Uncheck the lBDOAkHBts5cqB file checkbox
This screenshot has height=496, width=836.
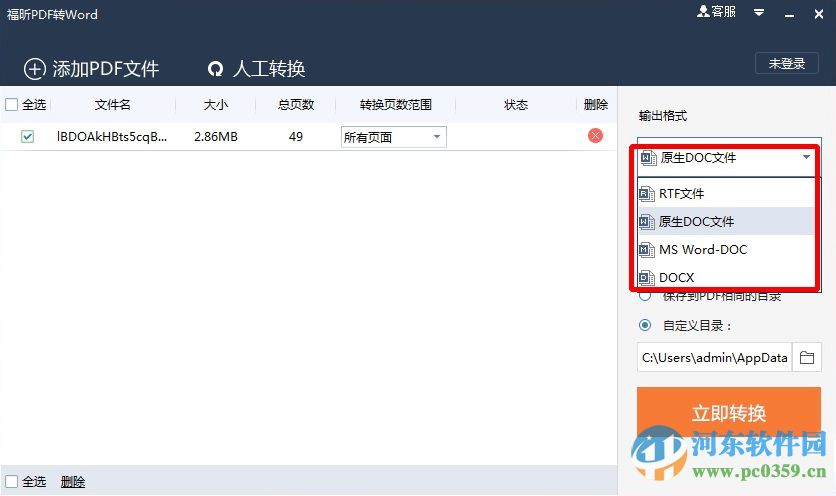coord(27,137)
